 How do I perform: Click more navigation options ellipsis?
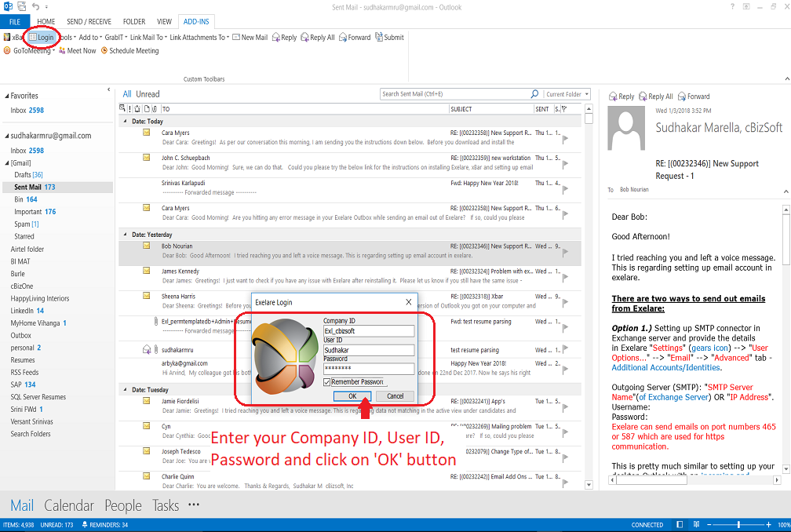tap(194, 505)
